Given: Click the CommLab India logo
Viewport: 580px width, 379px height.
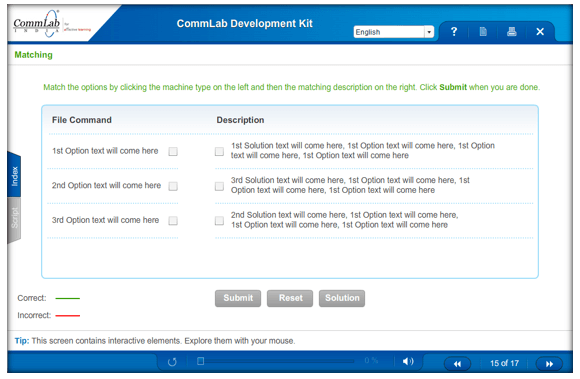Looking at the screenshot, I should (x=51, y=24).
